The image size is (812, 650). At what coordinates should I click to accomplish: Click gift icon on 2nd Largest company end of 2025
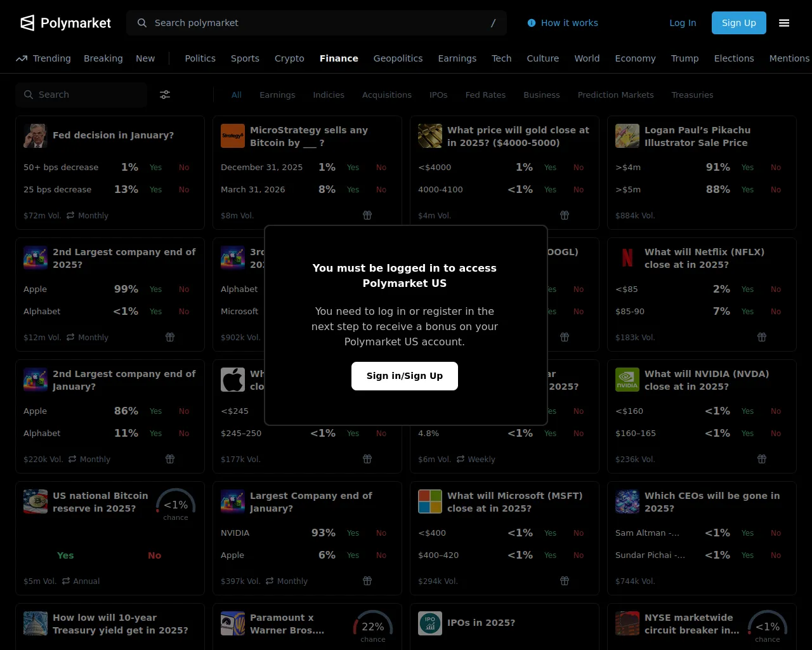[170, 337]
